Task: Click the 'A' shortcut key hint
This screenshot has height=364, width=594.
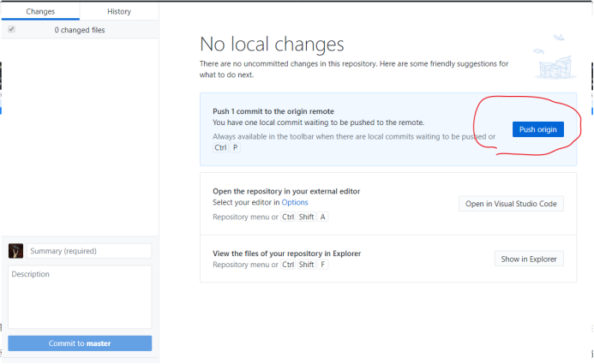Action: pyautogui.click(x=323, y=217)
